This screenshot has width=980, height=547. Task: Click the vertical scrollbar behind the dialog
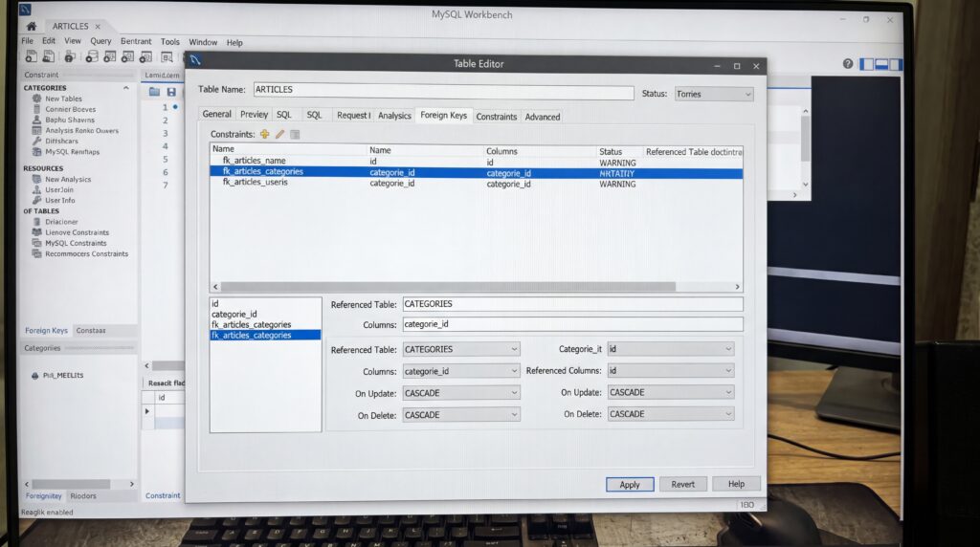tap(806, 138)
